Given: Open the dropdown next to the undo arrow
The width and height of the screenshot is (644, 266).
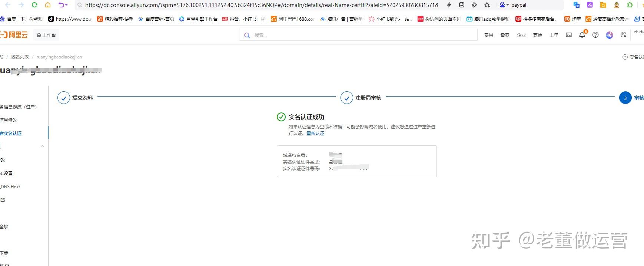Looking at the screenshot, I should point(66,5).
